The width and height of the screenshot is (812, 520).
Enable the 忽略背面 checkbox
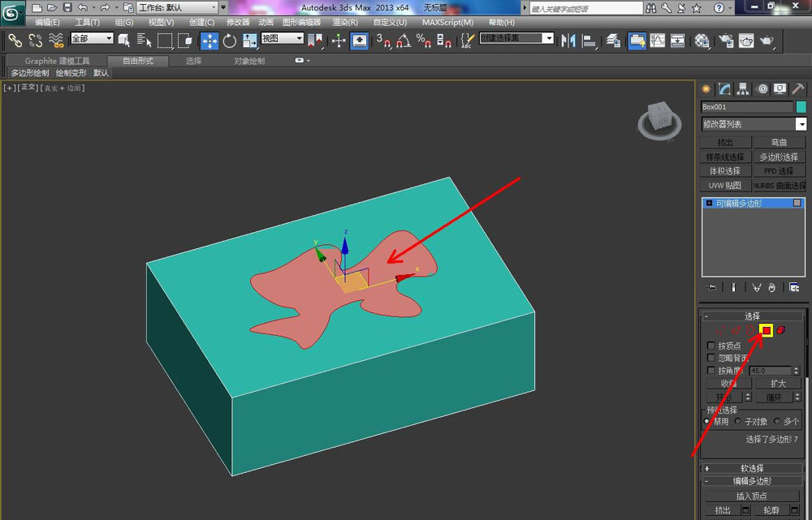pos(711,358)
